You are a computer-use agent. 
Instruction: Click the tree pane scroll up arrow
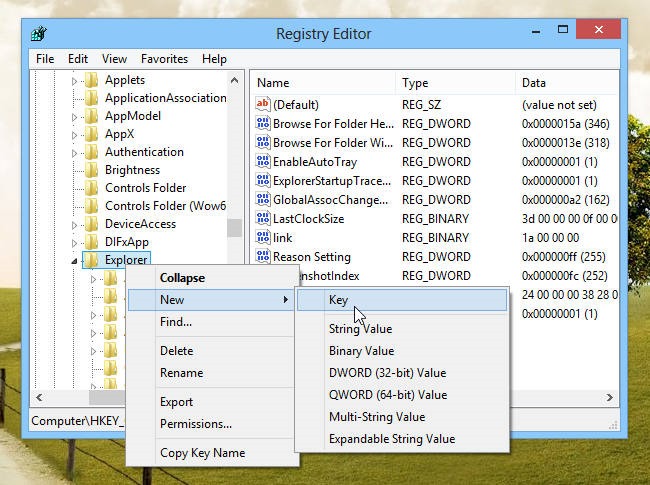235,80
